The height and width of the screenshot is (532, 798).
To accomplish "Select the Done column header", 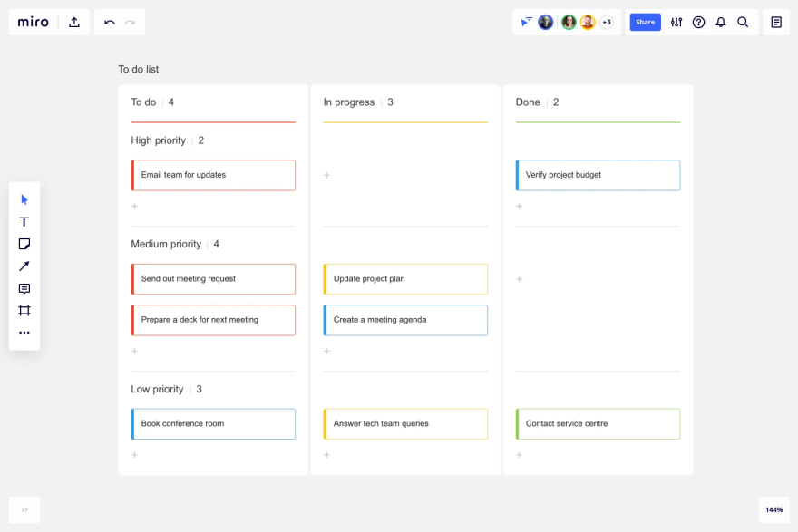I will pyautogui.click(x=528, y=102).
